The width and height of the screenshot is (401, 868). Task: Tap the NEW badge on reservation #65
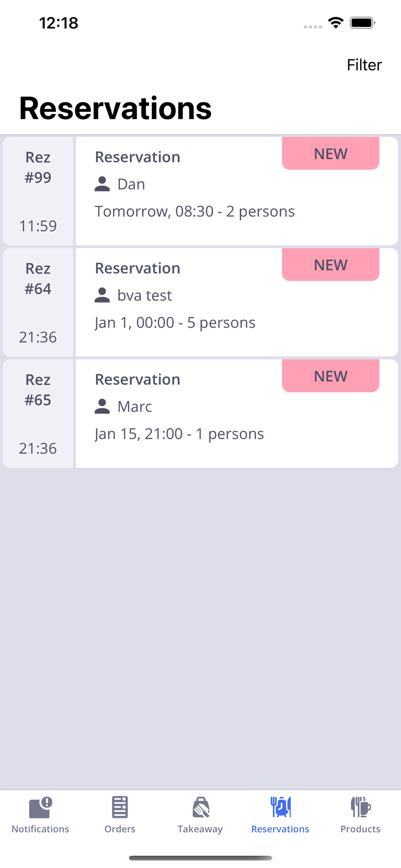[x=330, y=376]
